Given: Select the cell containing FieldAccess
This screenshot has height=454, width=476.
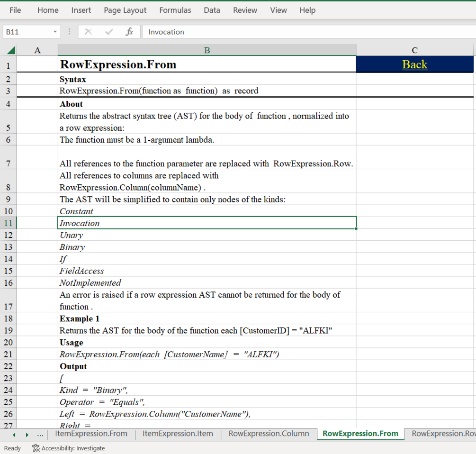Looking at the screenshot, I should point(207,271).
